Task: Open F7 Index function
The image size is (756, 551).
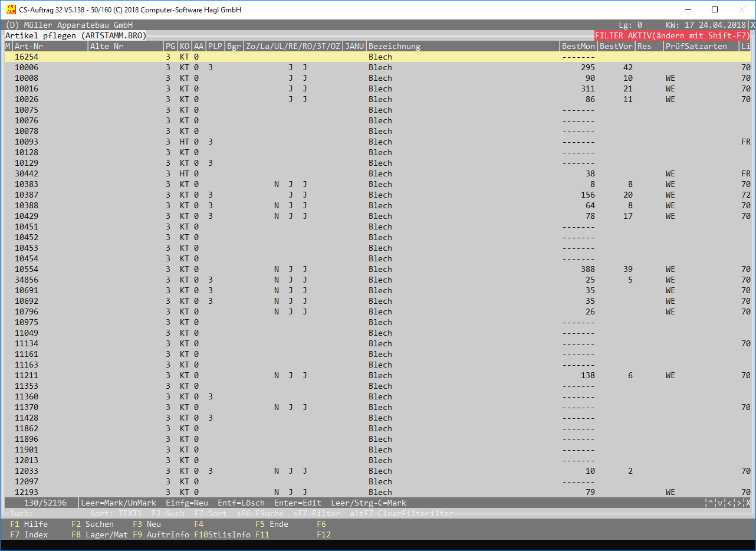Action: point(29,534)
